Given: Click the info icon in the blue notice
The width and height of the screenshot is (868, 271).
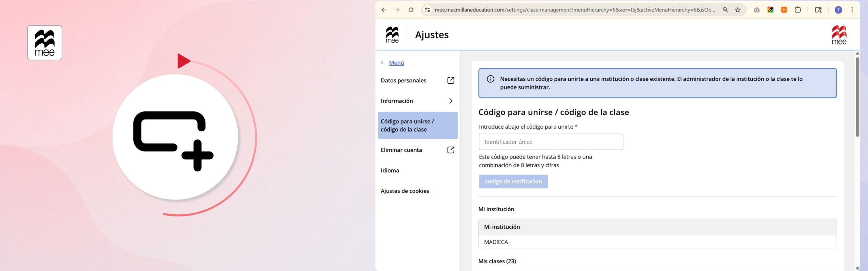Looking at the screenshot, I should 490,79.
